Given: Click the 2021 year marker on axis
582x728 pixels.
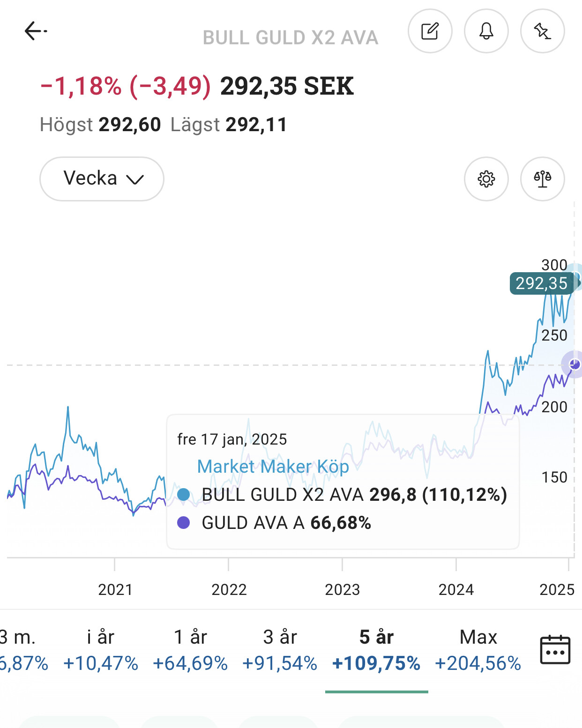Looking at the screenshot, I should click(x=115, y=589).
